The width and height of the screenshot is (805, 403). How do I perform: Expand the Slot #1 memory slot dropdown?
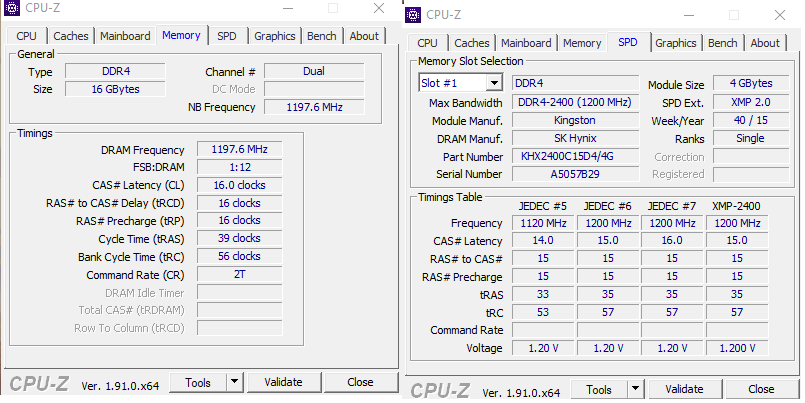click(494, 83)
